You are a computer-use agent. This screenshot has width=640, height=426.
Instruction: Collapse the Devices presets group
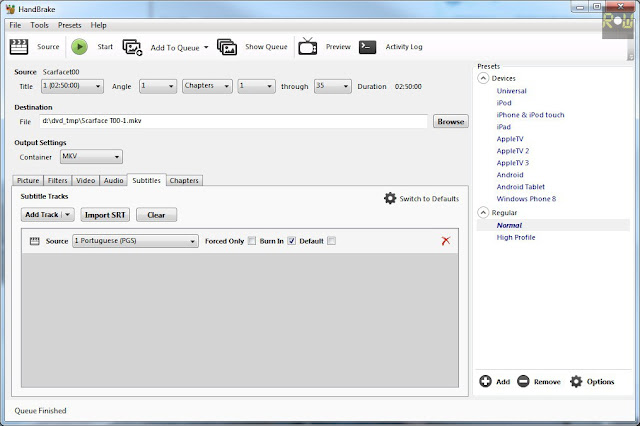click(483, 78)
